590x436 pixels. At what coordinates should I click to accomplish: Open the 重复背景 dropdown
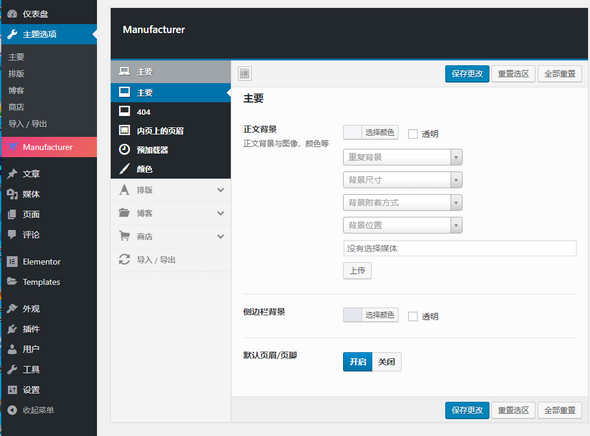[403, 157]
